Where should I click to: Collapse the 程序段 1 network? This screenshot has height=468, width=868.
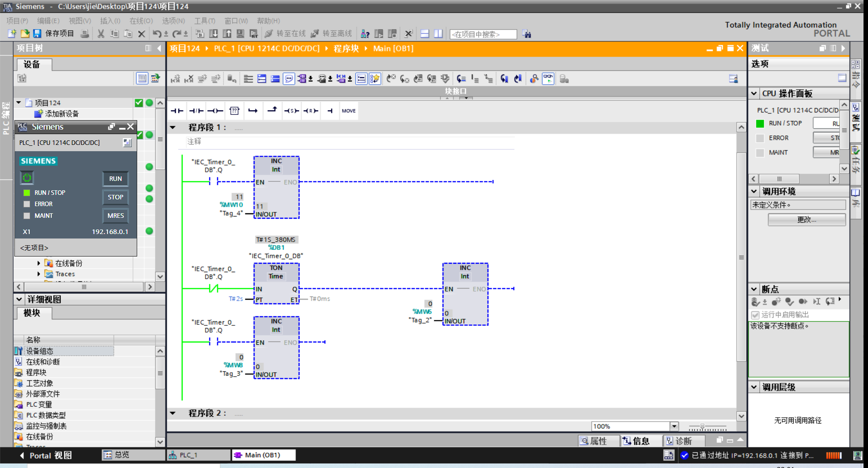tap(173, 127)
